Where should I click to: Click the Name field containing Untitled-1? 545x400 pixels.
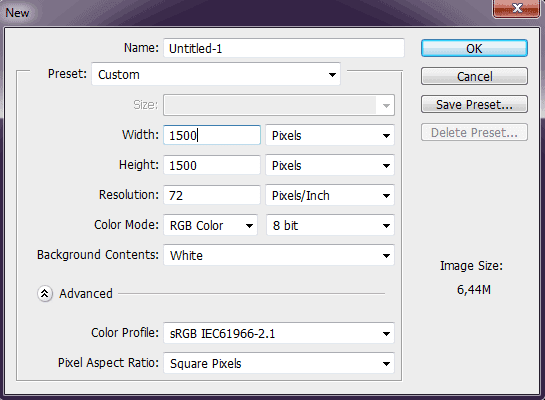pyautogui.click(x=284, y=48)
